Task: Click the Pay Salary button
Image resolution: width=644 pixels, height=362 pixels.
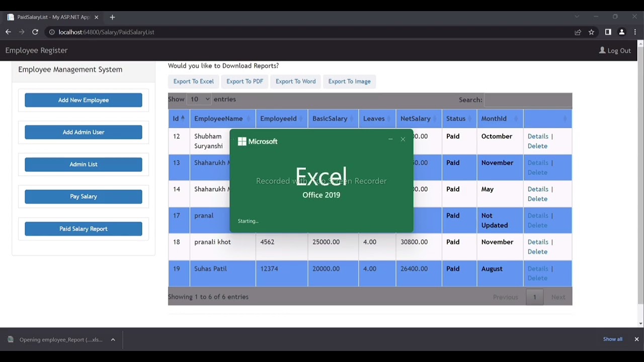Action: pyautogui.click(x=84, y=197)
